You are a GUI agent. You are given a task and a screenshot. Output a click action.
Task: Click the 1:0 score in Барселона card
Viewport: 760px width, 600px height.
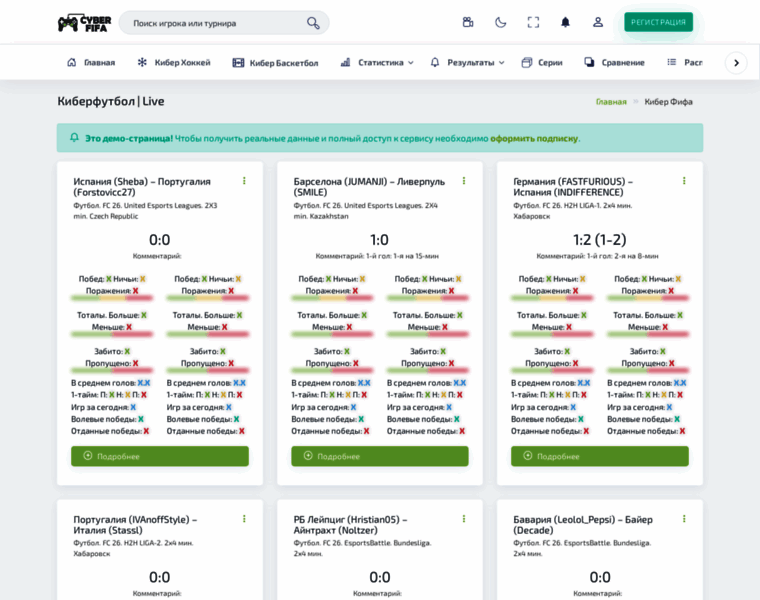coord(380,240)
